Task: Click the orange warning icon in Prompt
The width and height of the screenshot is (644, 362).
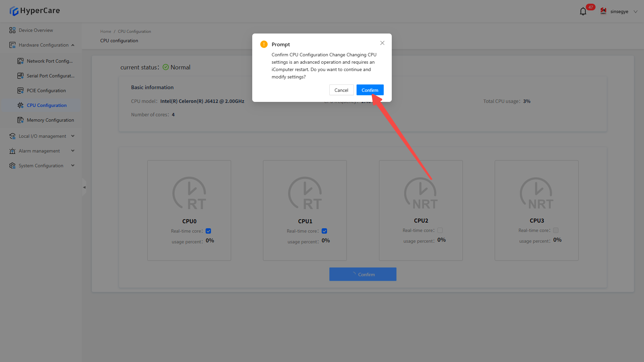Action: pos(264,44)
